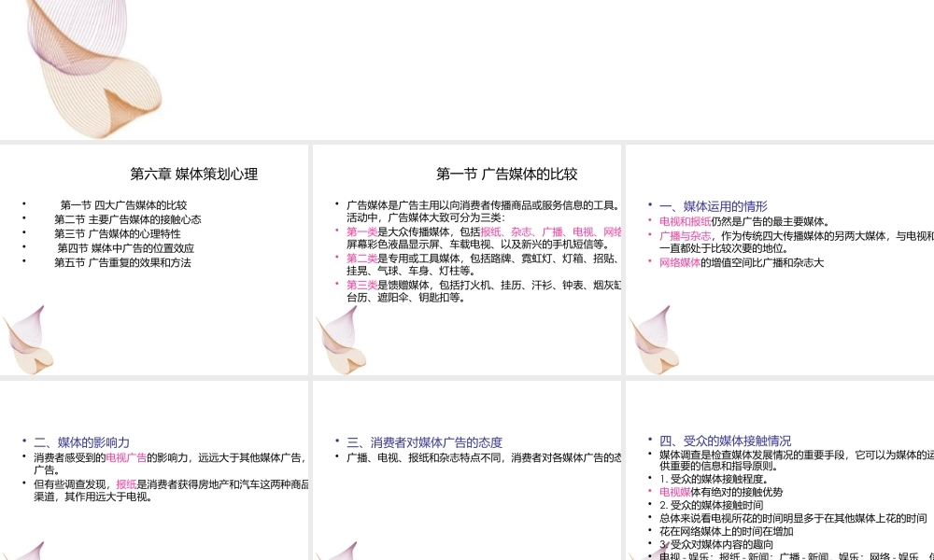
Task: Select the line 3. 受众对媒体内容的趋向
Action: [x=716, y=544]
